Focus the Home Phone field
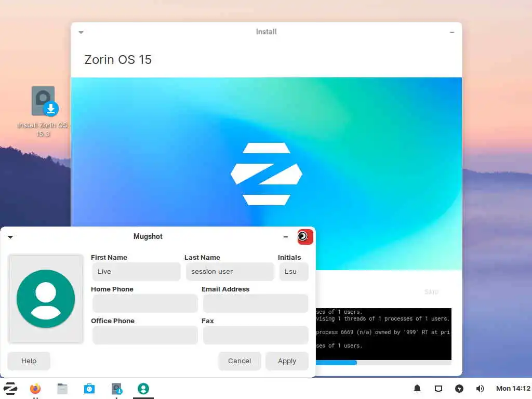 pyautogui.click(x=145, y=303)
